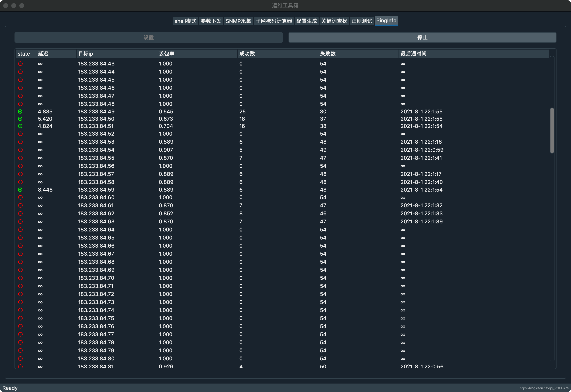Click the 停止 button to stop pinging
The height and width of the screenshot is (392, 571).
pyautogui.click(x=422, y=38)
